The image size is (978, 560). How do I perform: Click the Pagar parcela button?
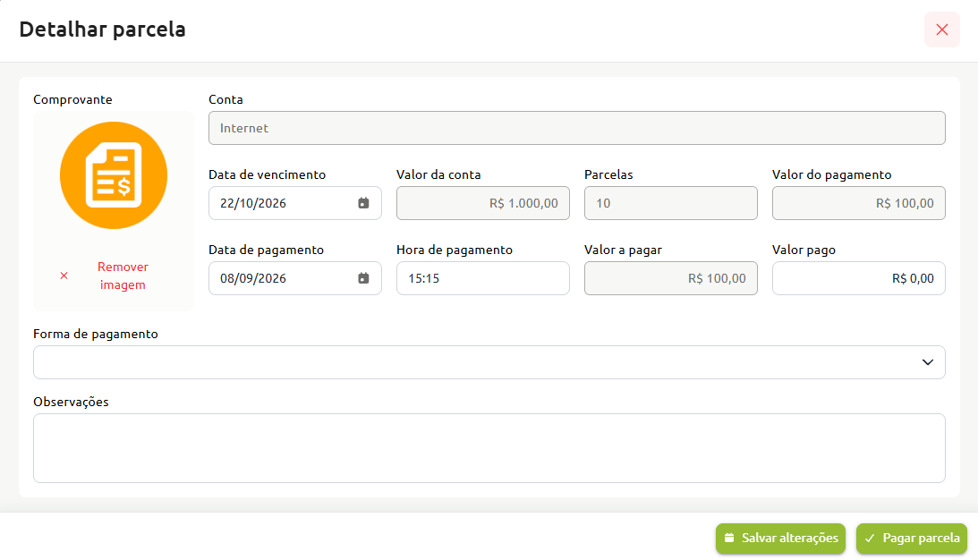(911, 539)
